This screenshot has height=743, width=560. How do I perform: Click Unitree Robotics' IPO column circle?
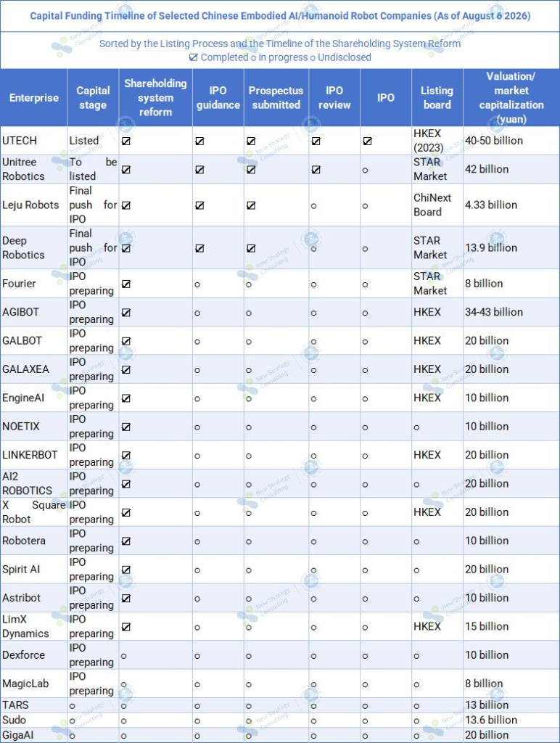[365, 170]
